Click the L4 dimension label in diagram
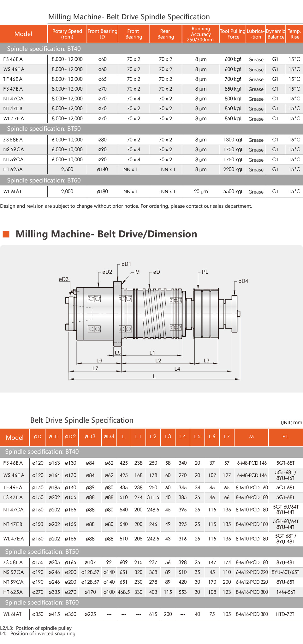 click(x=177, y=369)
